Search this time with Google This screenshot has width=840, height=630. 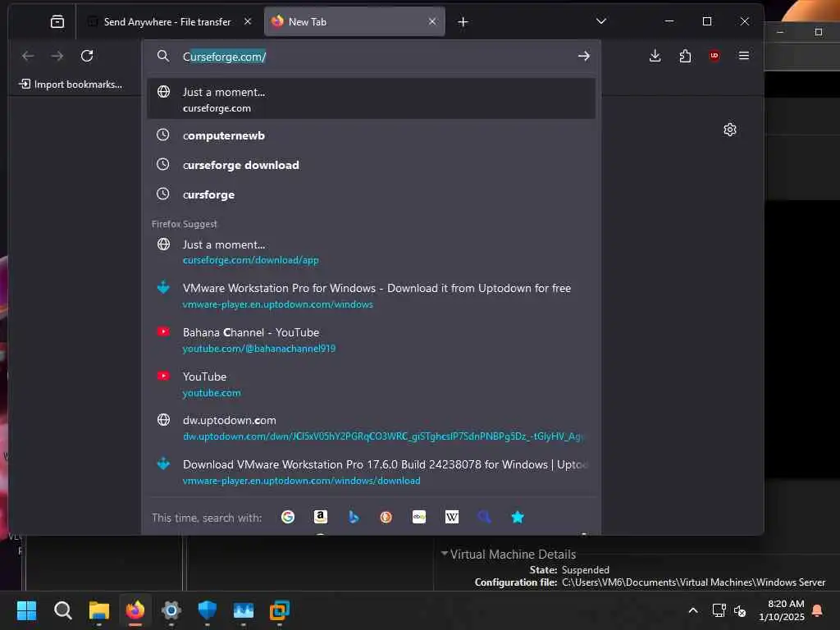click(x=288, y=517)
